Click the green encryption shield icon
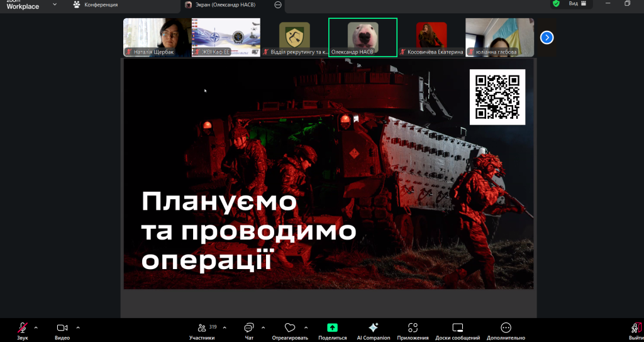644x342 pixels. pyautogui.click(x=556, y=4)
